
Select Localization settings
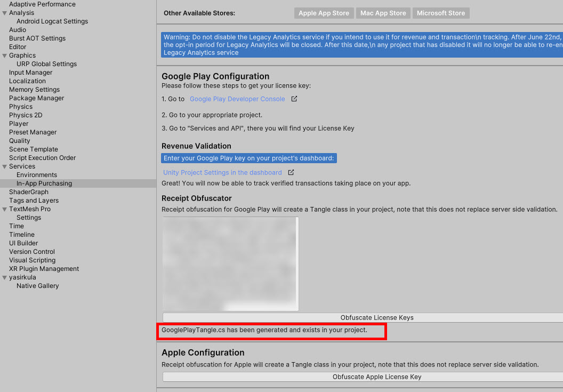click(x=27, y=81)
